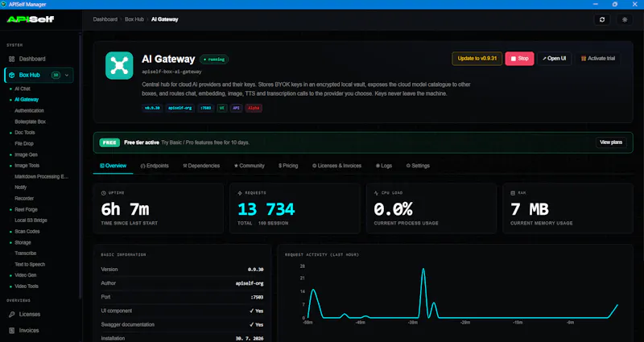Viewport: 644px width, 342px height.
Task: Click the Open UI button
Action: click(554, 58)
